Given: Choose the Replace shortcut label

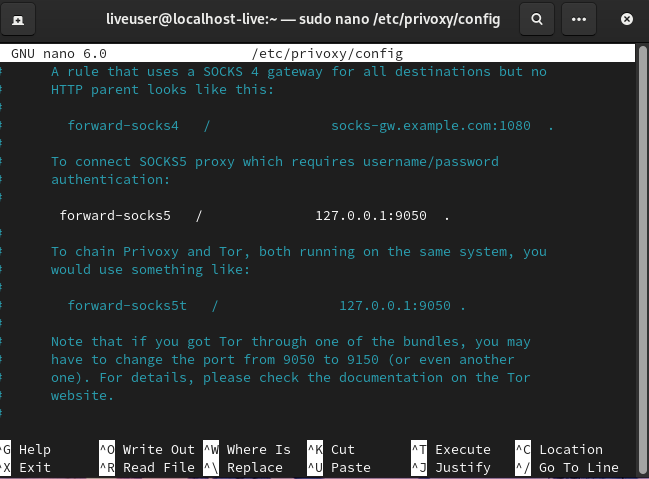Looking at the screenshot, I should click(254, 467).
